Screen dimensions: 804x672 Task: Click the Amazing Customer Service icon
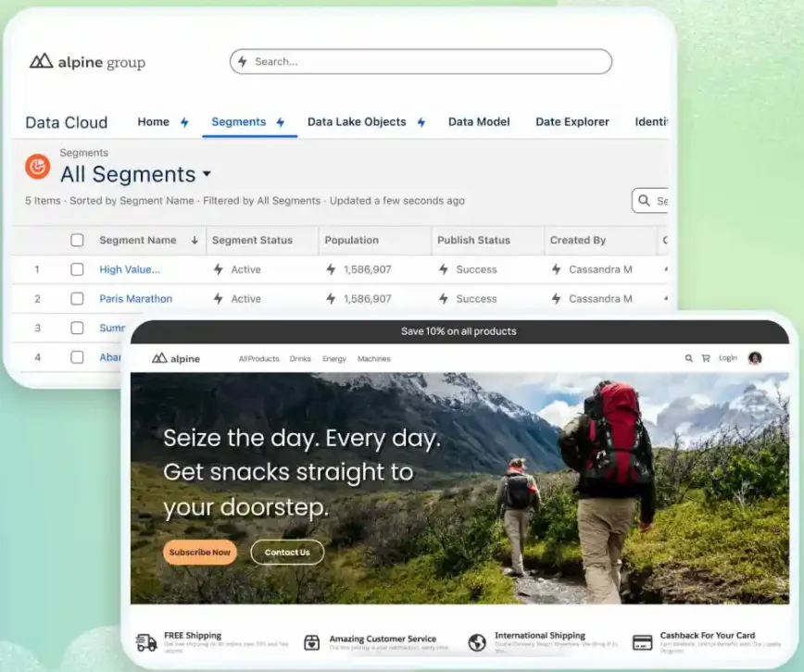312,641
